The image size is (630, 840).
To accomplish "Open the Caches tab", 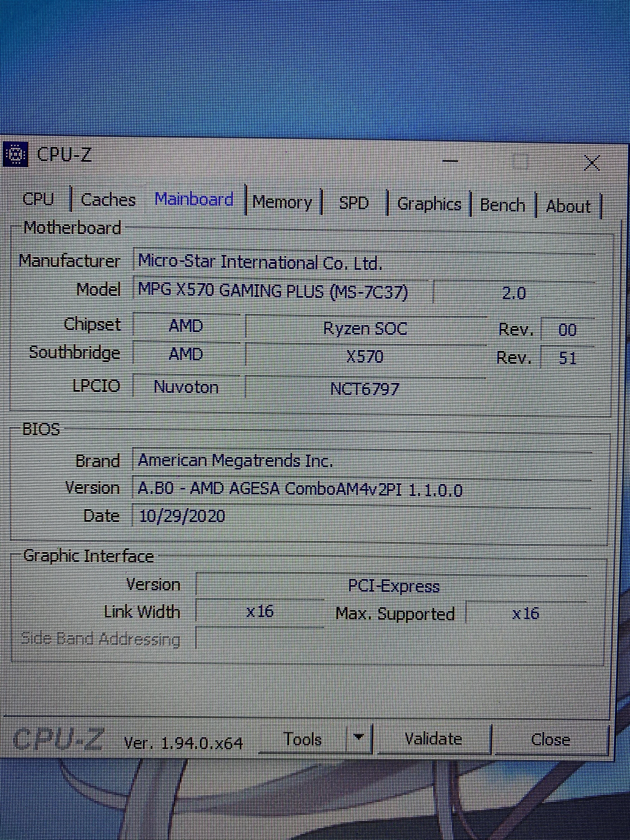I will (108, 200).
